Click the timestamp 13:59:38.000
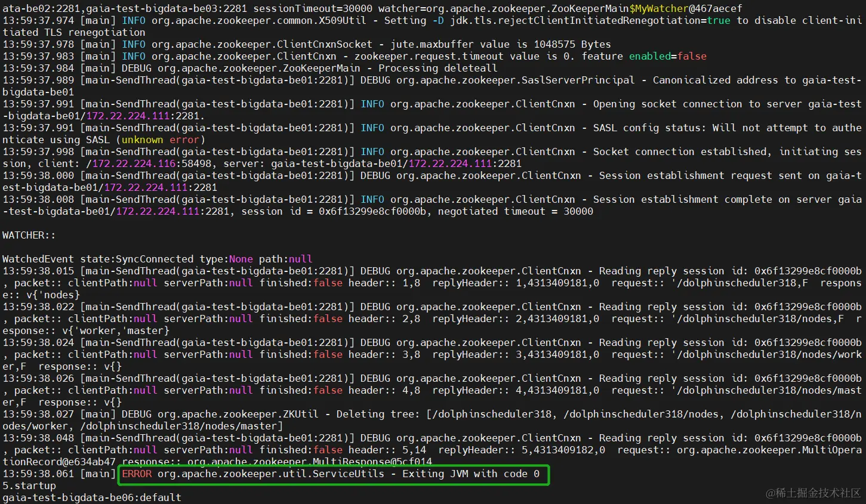Screen dimensions: 866x504 pyautogui.click(x=38, y=175)
